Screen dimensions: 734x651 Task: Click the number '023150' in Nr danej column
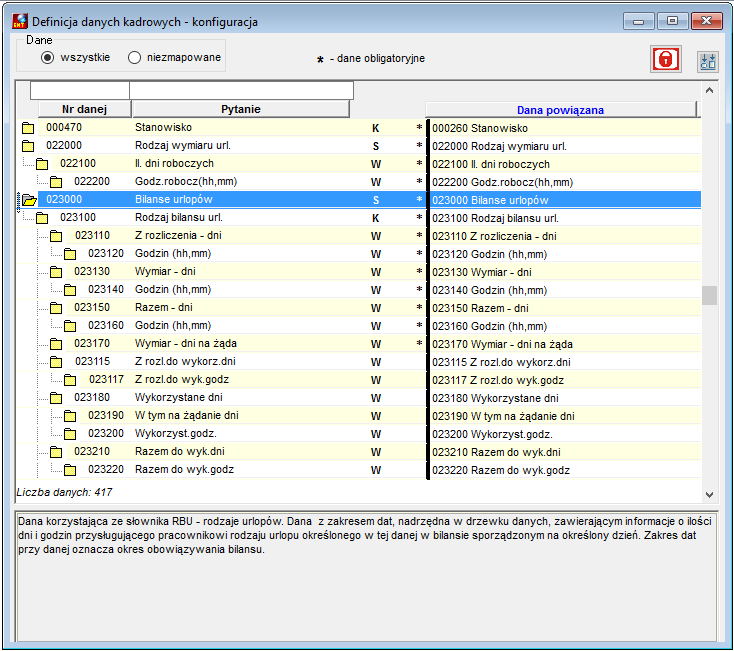[x=92, y=307]
